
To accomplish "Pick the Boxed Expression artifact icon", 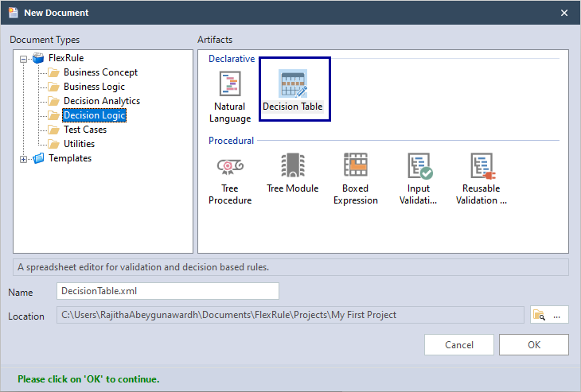I will point(355,165).
